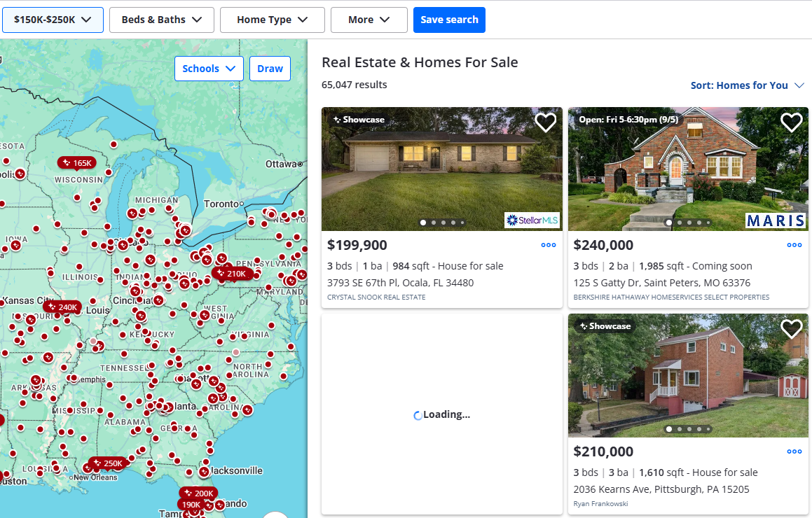
Task: Open 2036 Kearns Ave listing address link
Action: (x=661, y=489)
